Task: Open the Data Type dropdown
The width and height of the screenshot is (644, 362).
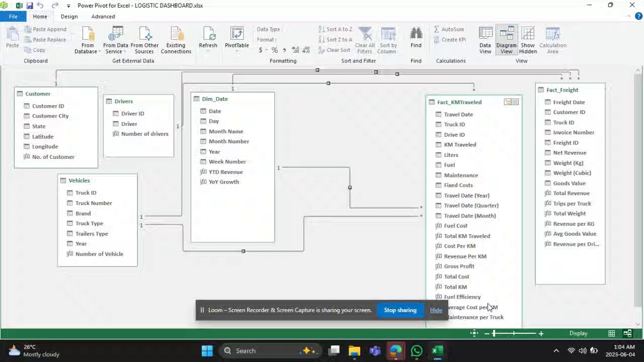Action: tap(269, 29)
